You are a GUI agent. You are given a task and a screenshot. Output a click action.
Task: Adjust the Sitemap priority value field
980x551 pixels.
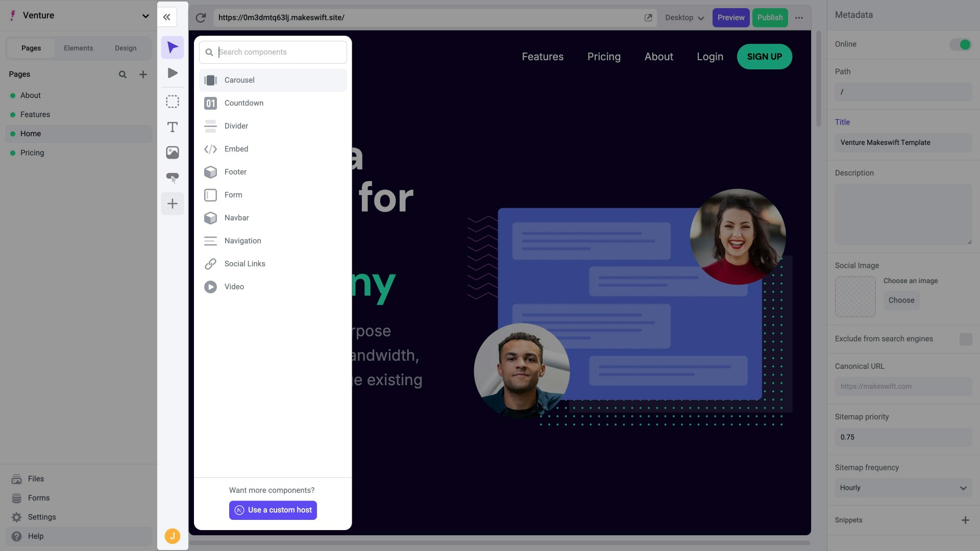pyautogui.click(x=902, y=437)
